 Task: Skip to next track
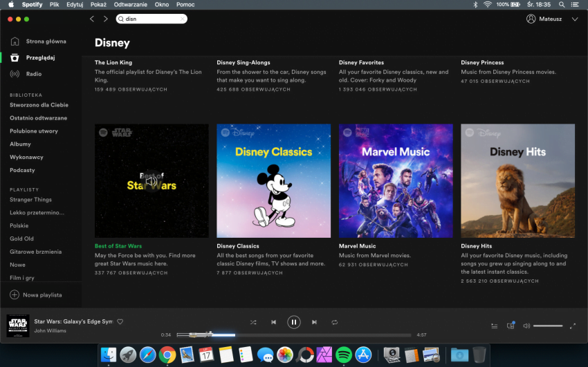point(314,322)
